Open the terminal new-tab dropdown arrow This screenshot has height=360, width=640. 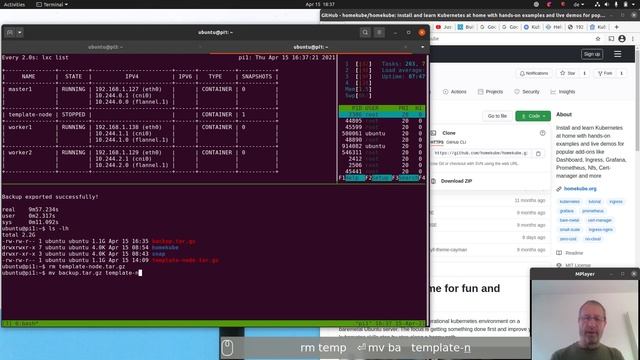point(20,32)
